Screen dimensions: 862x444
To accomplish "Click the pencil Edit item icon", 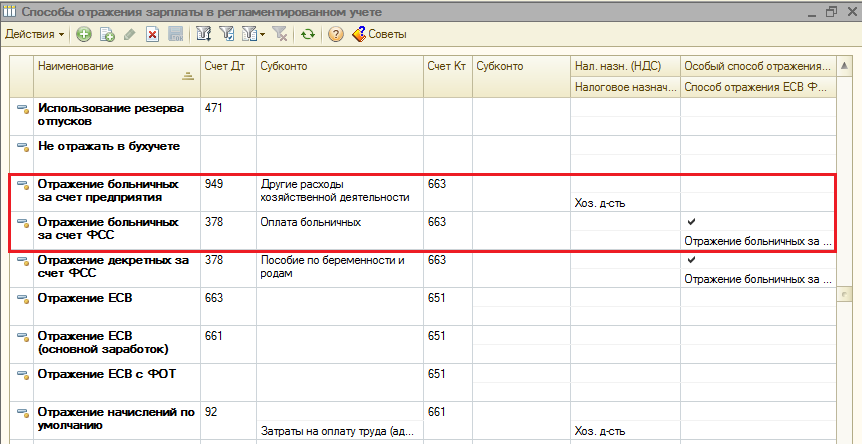I will 130,34.
